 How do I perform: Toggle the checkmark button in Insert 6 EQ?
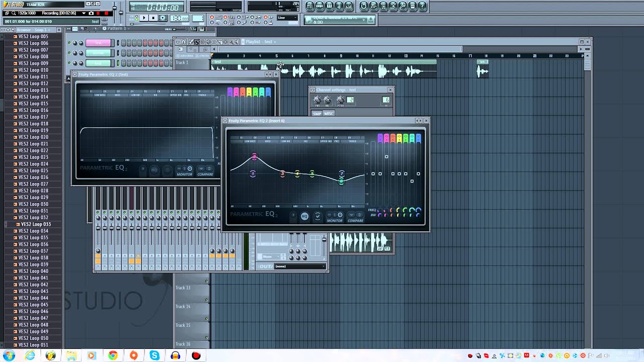tap(317, 216)
